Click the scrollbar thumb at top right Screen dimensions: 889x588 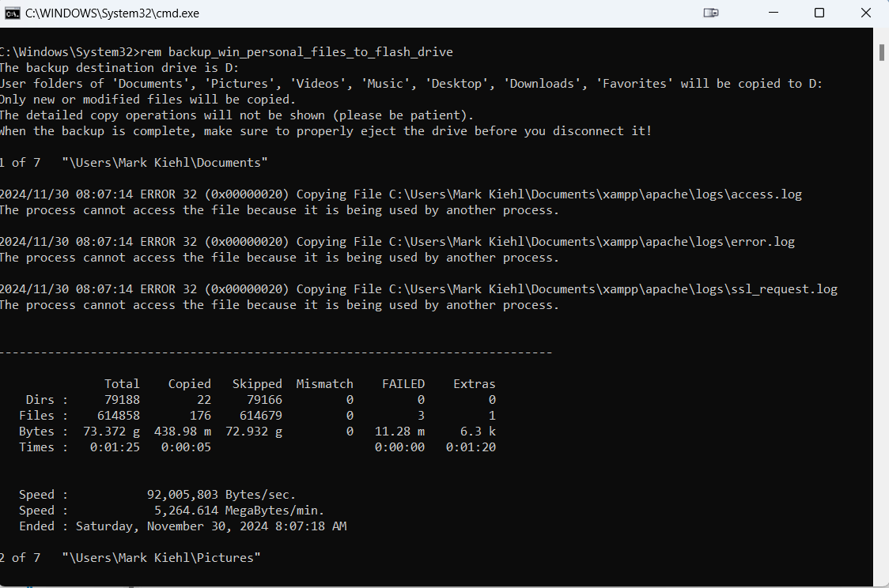pyautogui.click(x=880, y=53)
